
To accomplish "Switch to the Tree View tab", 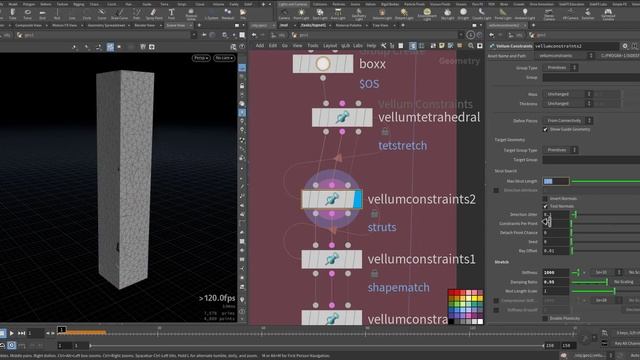I will click(x=380, y=25).
